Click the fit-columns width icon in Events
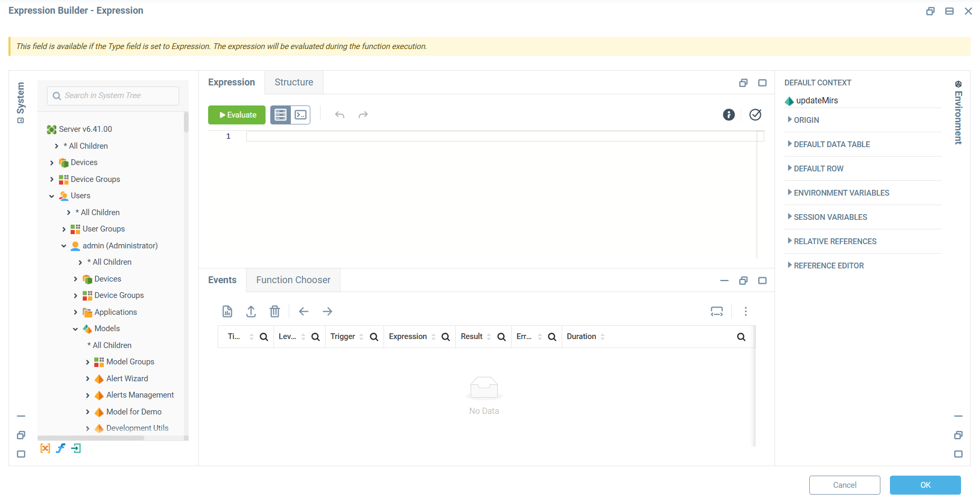The image size is (980, 502). (x=717, y=312)
